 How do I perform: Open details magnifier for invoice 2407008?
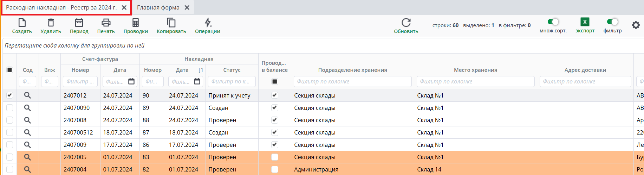pos(27,120)
